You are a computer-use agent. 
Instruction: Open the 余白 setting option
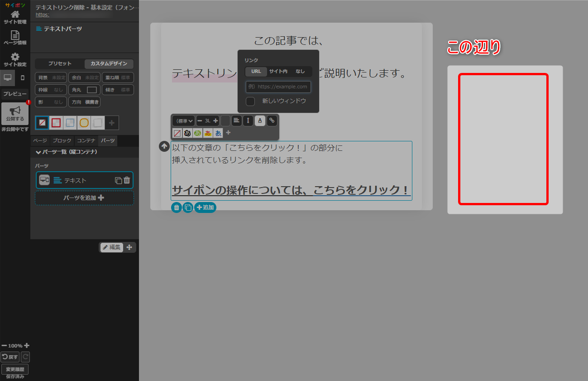tap(84, 77)
